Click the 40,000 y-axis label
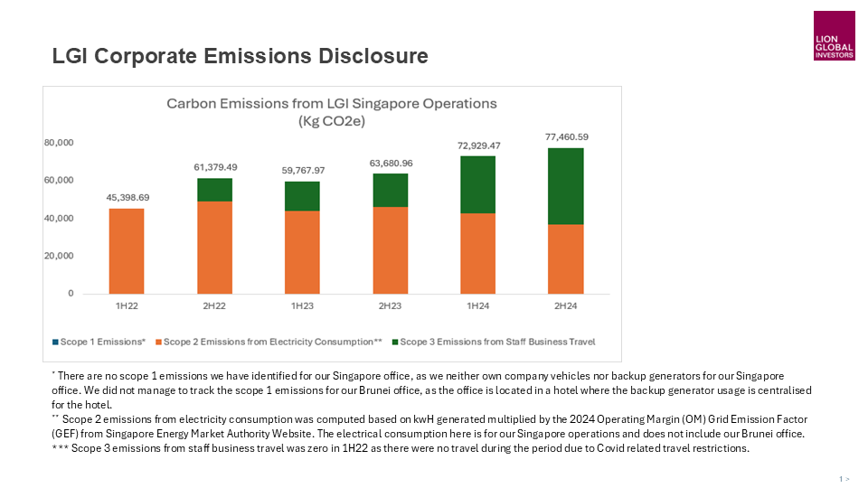Image resolution: width=868 pixels, height=488 pixels. (59, 219)
